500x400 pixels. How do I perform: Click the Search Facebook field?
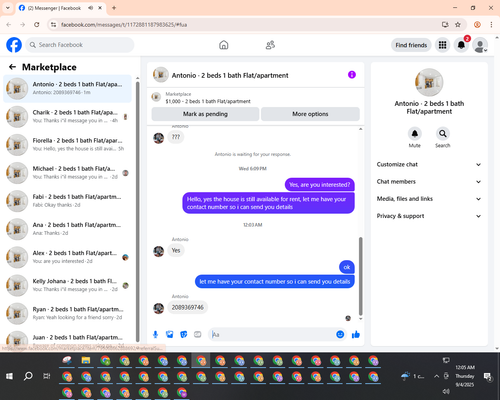tap(80, 45)
